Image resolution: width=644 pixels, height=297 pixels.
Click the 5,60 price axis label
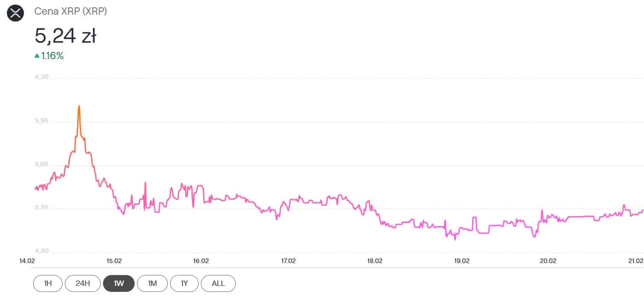(x=42, y=164)
